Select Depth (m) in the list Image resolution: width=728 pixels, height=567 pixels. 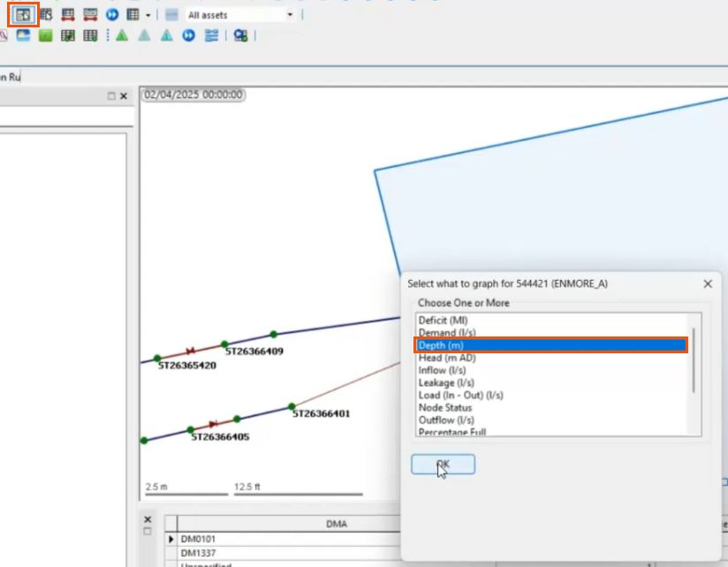[x=550, y=345]
